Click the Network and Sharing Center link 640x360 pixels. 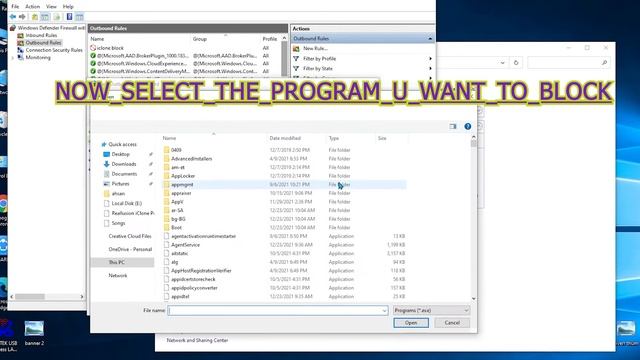coord(197,340)
